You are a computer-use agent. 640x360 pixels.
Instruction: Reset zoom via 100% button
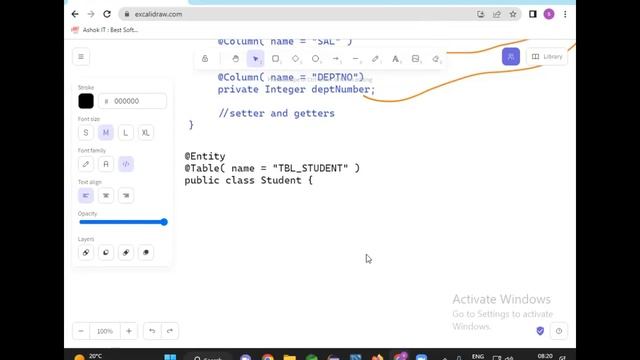pos(105,331)
